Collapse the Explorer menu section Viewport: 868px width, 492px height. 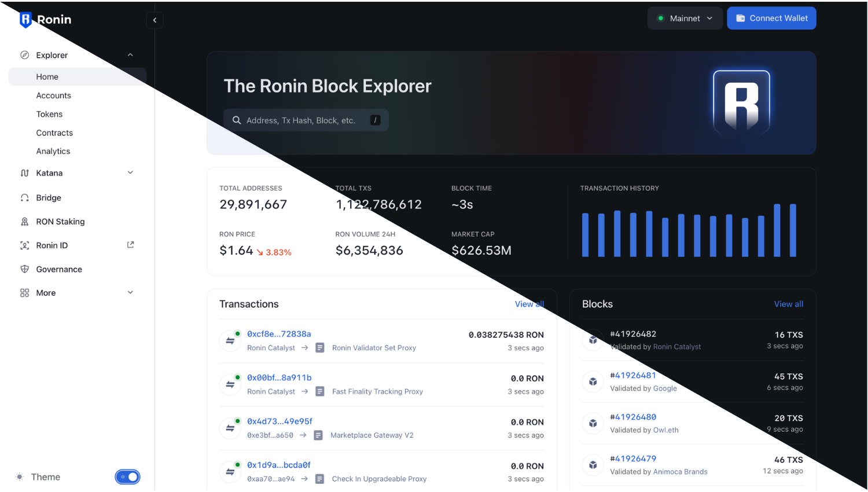[x=130, y=55]
